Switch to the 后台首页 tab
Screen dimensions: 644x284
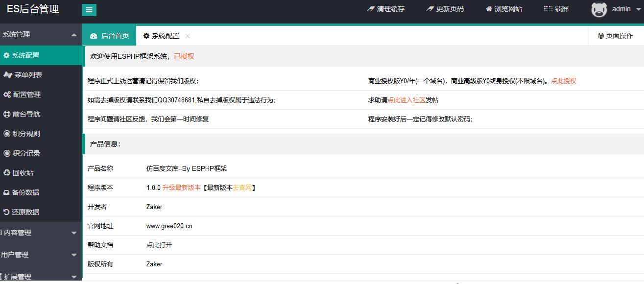tap(109, 36)
